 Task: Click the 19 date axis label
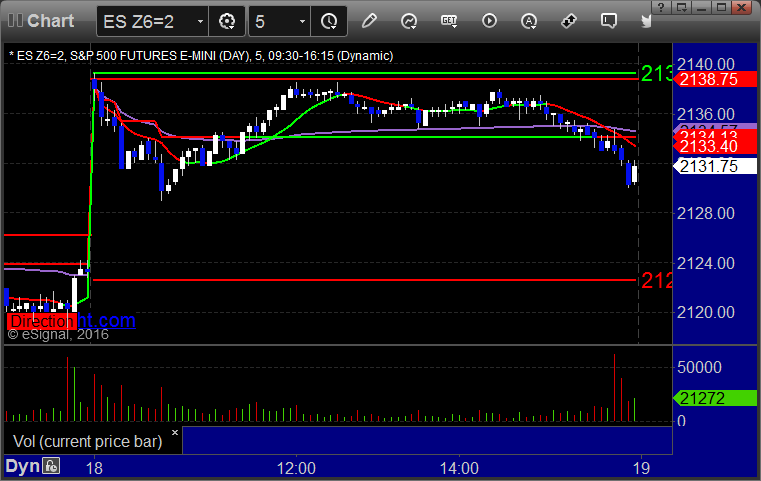pyautogui.click(x=641, y=468)
